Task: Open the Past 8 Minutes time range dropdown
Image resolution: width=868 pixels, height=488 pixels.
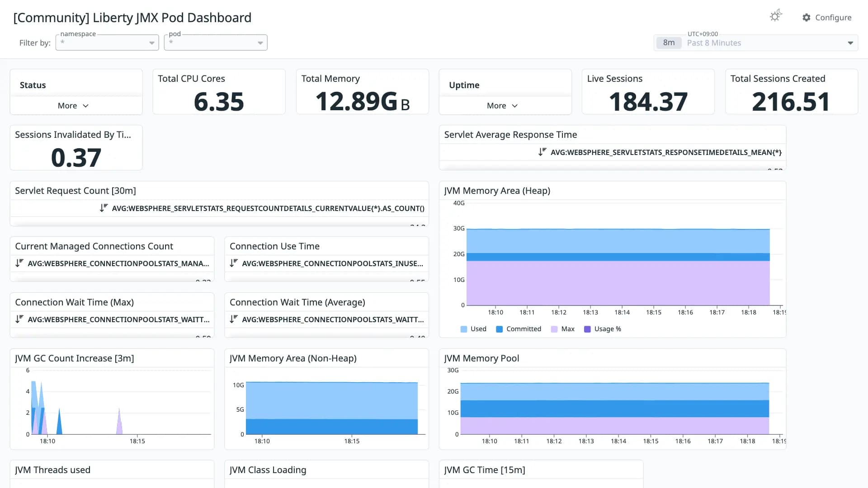Action: click(756, 42)
